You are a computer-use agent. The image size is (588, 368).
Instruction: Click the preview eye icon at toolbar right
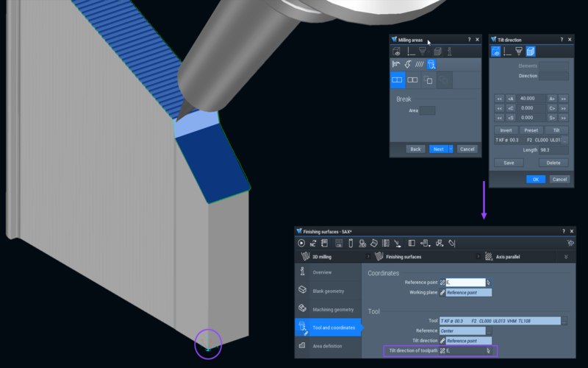pyautogui.click(x=570, y=244)
